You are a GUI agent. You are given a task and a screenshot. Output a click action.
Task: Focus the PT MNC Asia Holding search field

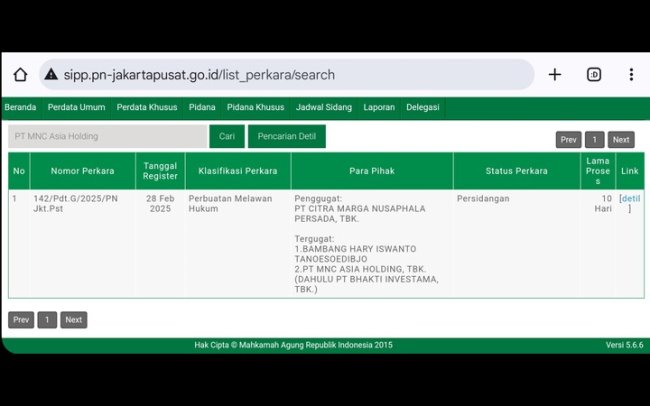pyautogui.click(x=108, y=136)
